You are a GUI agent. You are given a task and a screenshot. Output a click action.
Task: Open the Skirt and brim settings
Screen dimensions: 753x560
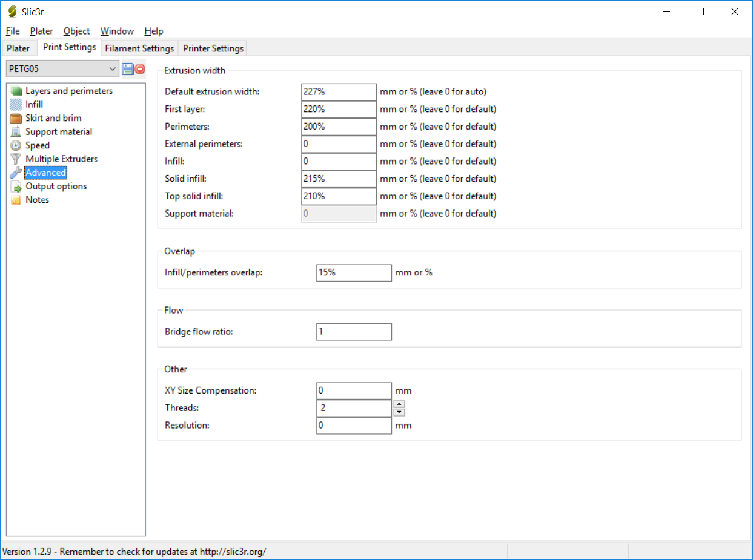point(53,118)
